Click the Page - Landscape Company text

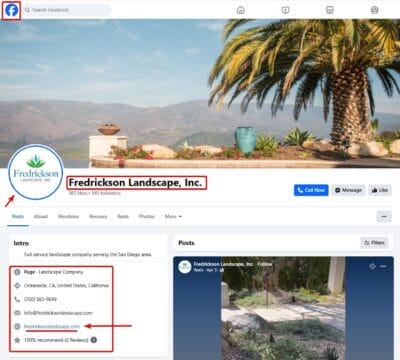[x=53, y=272]
